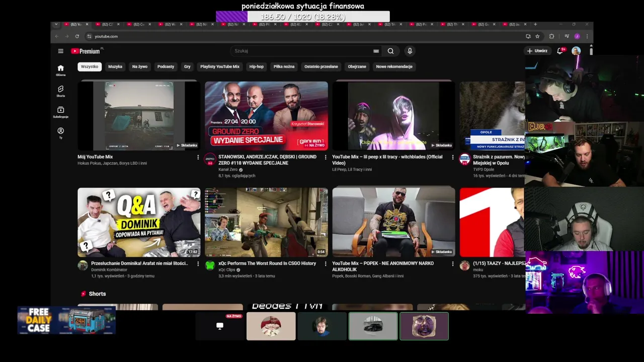
Task: Select the Ostatnio przesłane chip
Action: point(321,66)
